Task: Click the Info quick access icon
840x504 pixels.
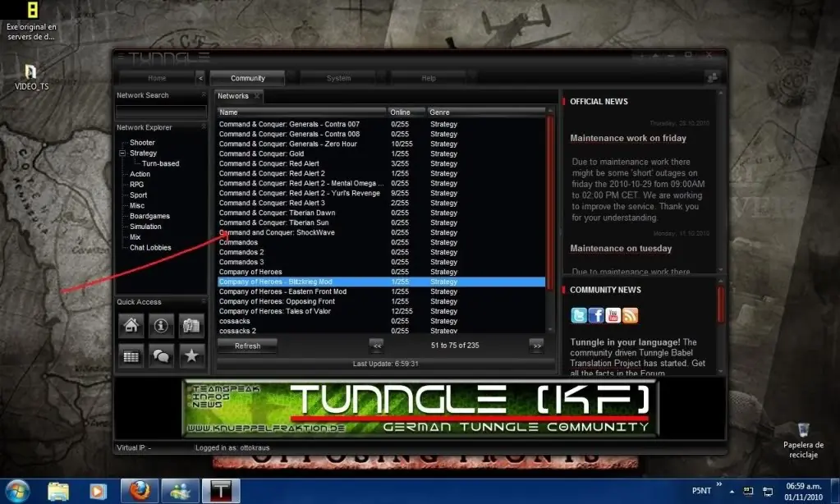Action: point(161,326)
